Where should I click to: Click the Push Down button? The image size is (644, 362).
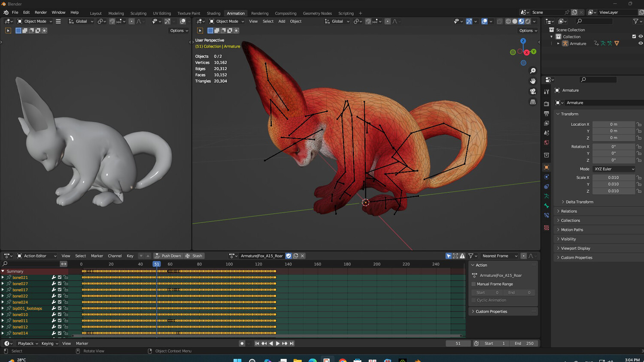pos(168,256)
